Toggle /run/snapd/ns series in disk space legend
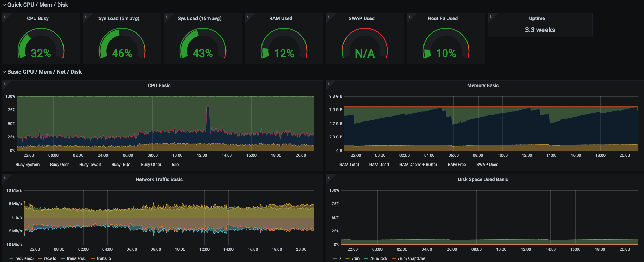Image resolution: width=644 pixels, height=262 pixels. (411, 258)
